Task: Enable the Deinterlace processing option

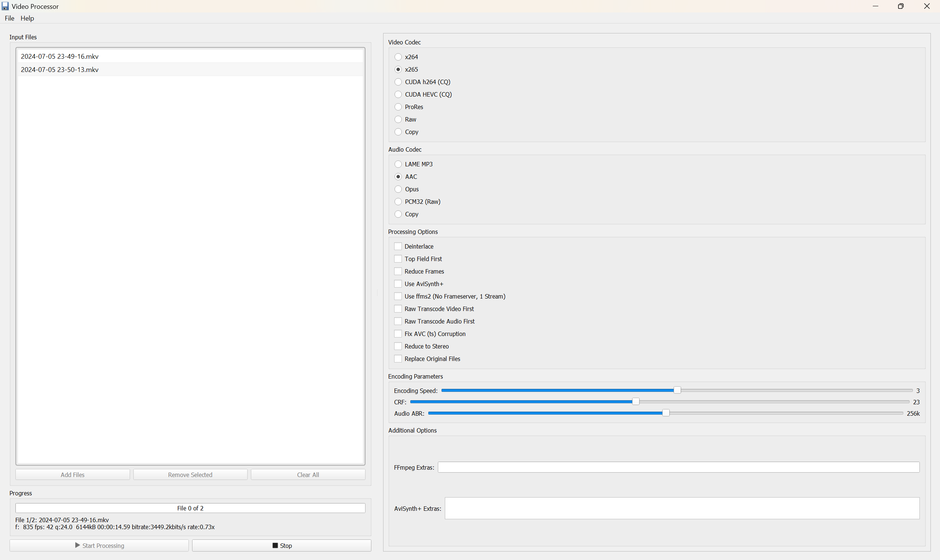Action: coord(397,246)
